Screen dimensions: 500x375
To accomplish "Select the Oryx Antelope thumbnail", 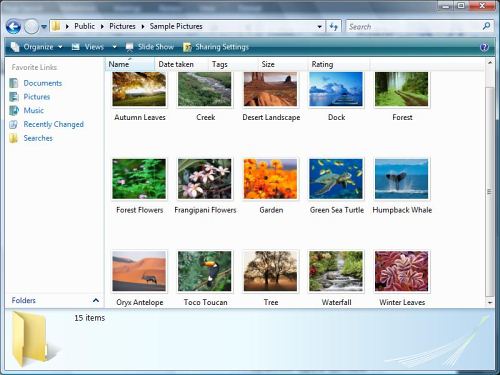I will (x=139, y=271).
